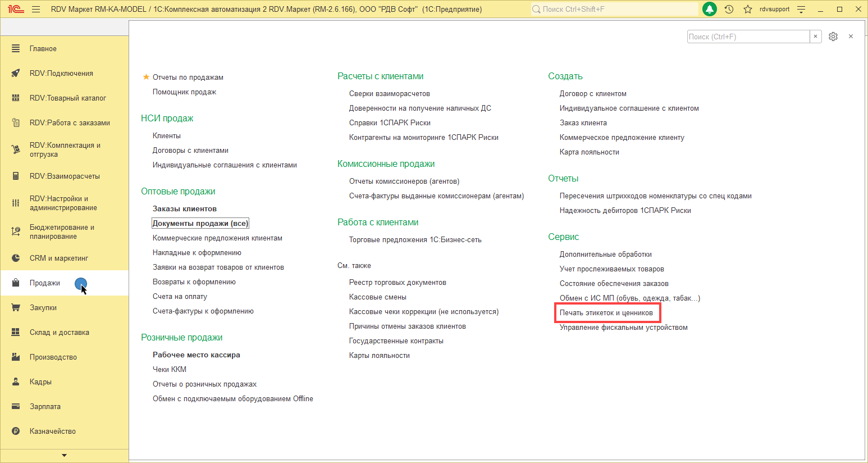This screenshot has width=868, height=463.
Task: Open Заказы клиентов
Action: 185,209
